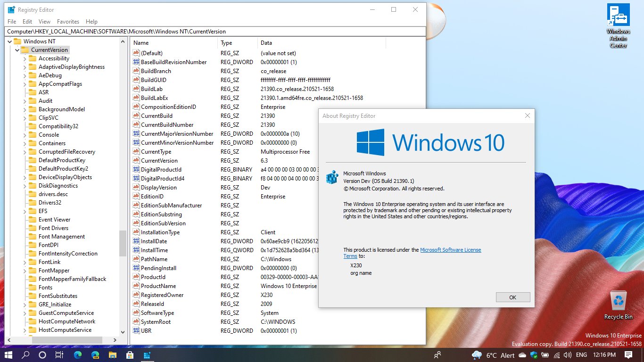Expand the Containers key

tap(25, 143)
